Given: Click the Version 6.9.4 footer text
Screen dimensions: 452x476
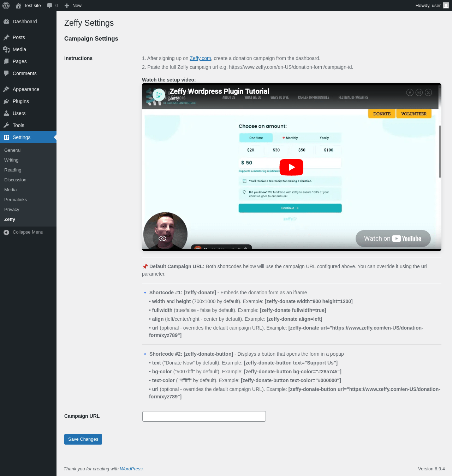Looking at the screenshot, I should coord(432,469).
